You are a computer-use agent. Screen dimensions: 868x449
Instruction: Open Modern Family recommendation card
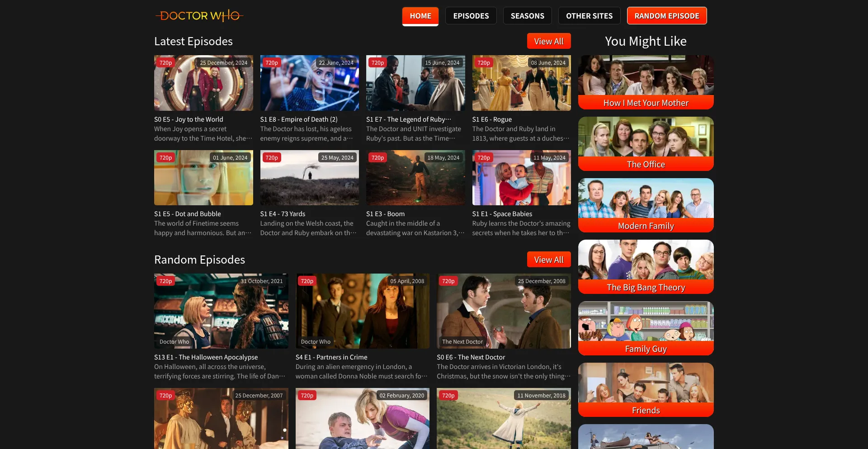(x=646, y=205)
